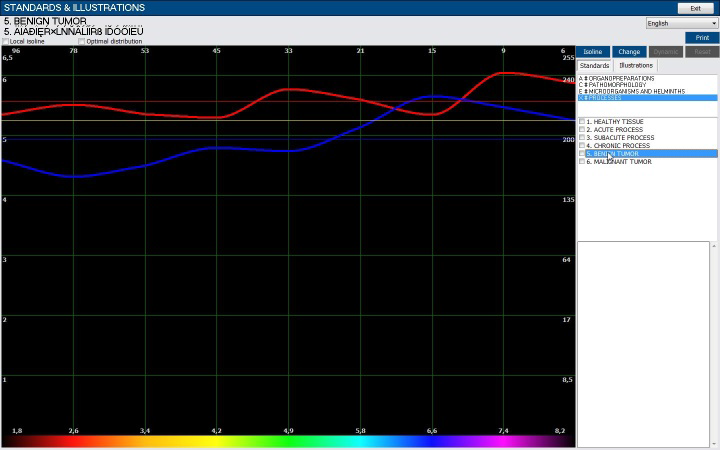Check the 1. HEALTHY TISSUE checkbox
The width and height of the screenshot is (720, 450).
click(582, 122)
